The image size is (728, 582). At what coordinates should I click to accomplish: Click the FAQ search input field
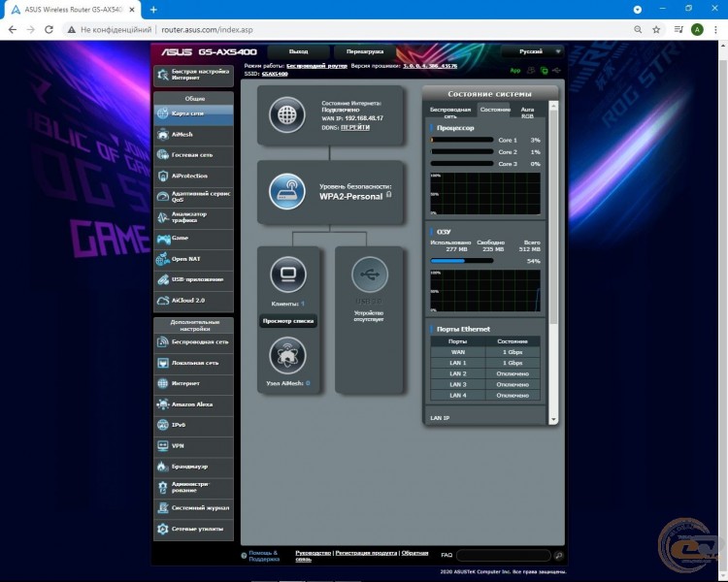[504, 555]
